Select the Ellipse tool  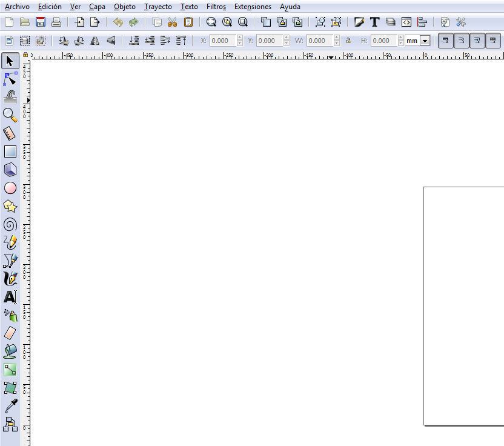click(x=8, y=188)
